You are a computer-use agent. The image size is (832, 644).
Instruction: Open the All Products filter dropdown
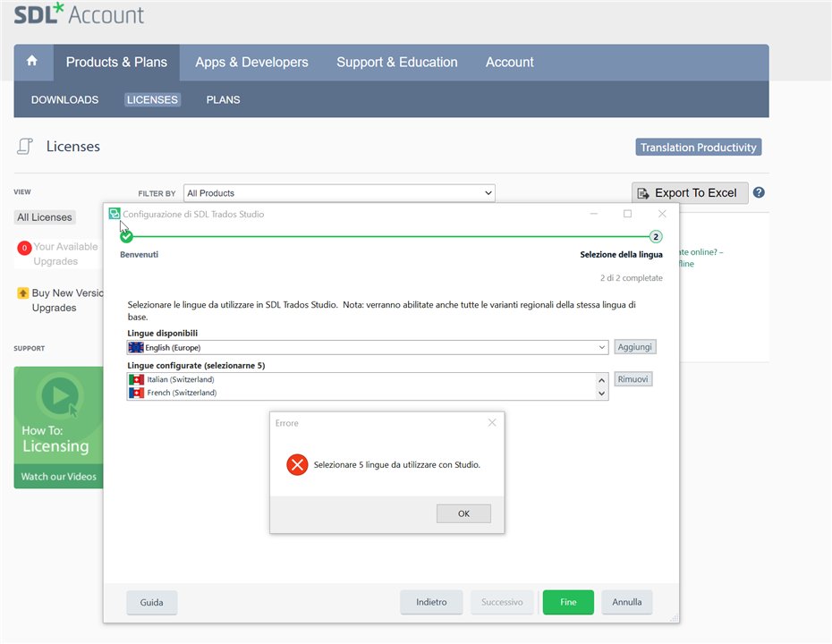click(x=339, y=193)
